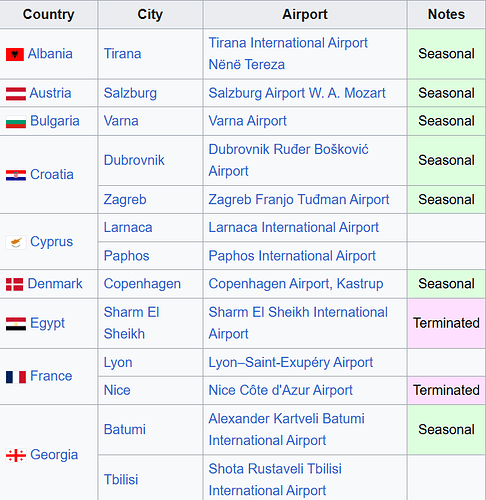Click the Tbilisi city link
The image size is (486, 500).
pyautogui.click(x=121, y=480)
